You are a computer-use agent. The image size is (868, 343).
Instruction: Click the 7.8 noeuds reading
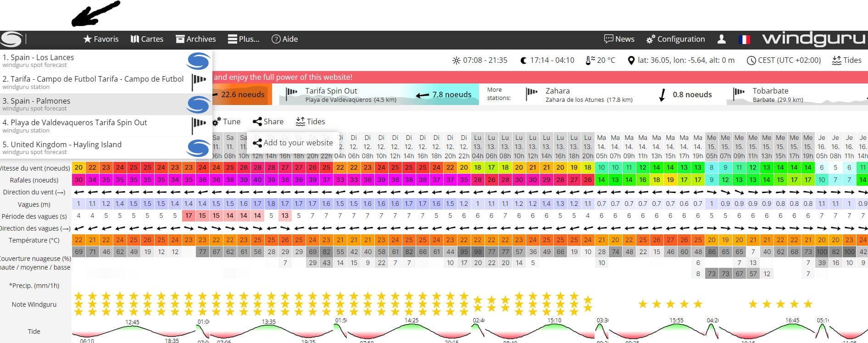(x=451, y=95)
